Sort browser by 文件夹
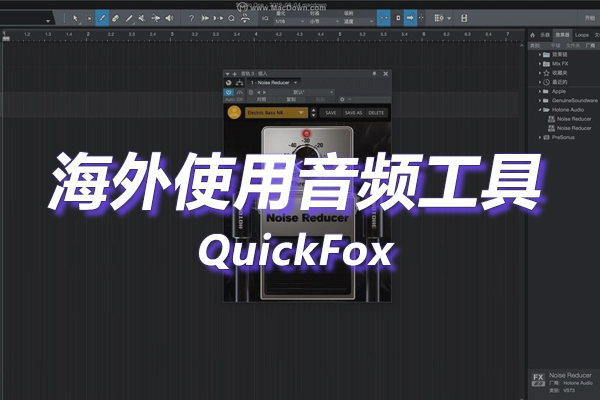Viewport: 600px width, 400px height. tap(572, 46)
